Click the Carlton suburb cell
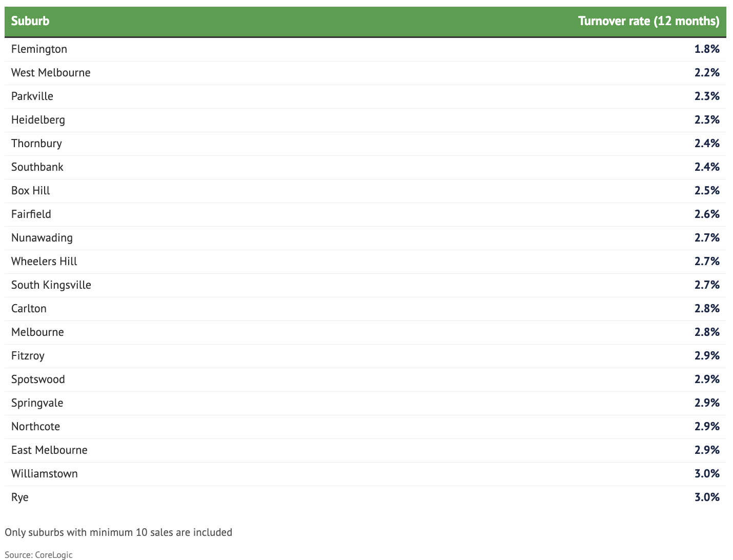Image resolution: width=733 pixels, height=560 pixels. pos(29,309)
